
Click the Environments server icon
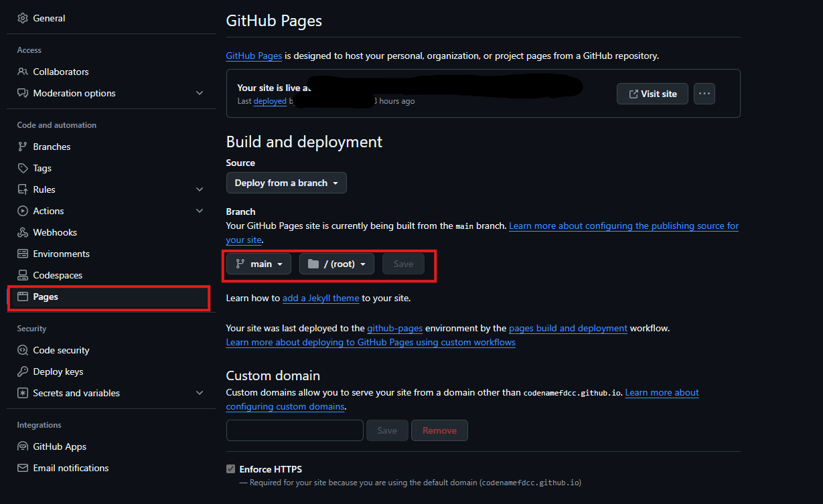tap(23, 254)
